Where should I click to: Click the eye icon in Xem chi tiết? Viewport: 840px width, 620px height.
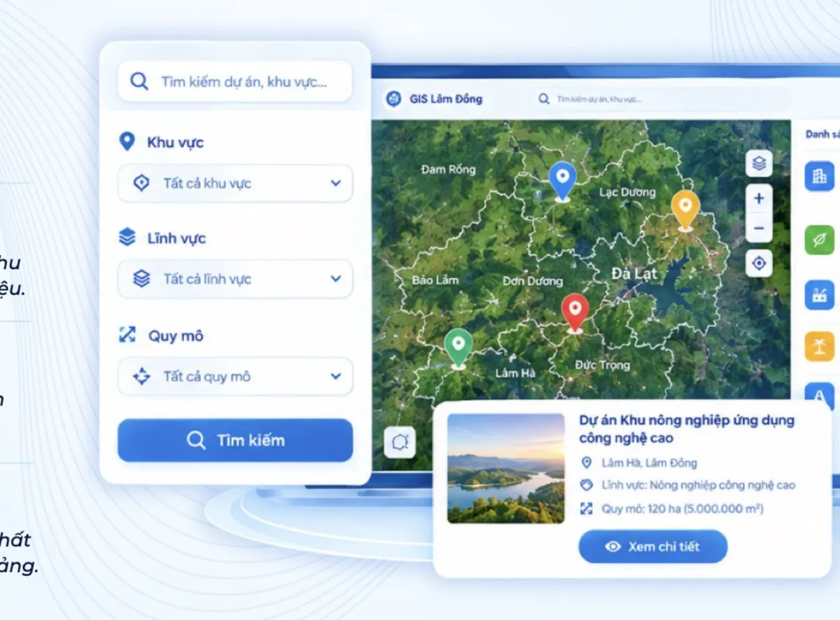tap(613, 546)
